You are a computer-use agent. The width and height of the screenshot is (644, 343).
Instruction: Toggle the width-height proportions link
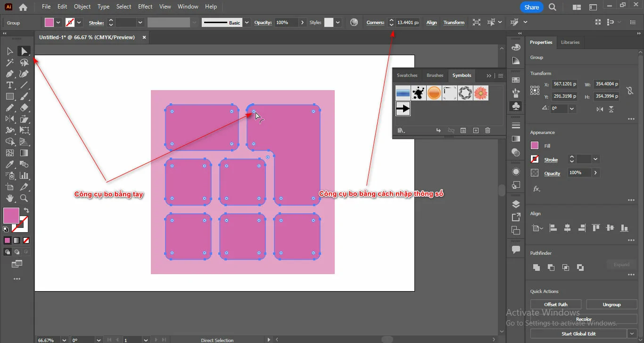click(x=630, y=91)
